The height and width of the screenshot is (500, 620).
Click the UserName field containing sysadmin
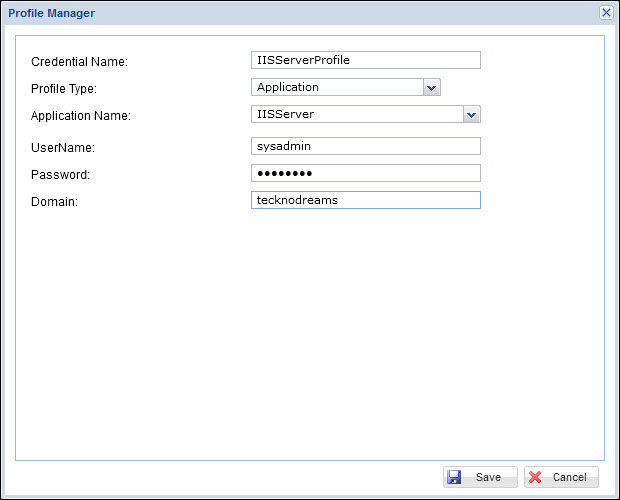pos(366,146)
